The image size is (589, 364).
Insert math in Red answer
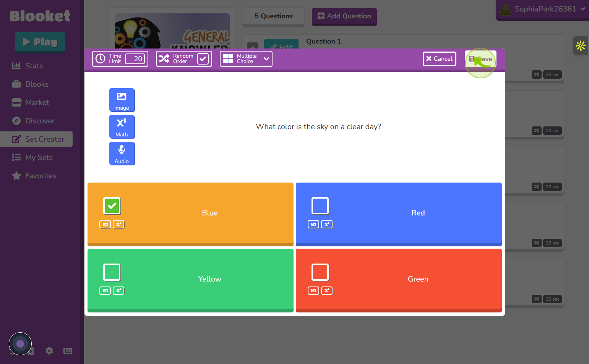pyautogui.click(x=327, y=224)
